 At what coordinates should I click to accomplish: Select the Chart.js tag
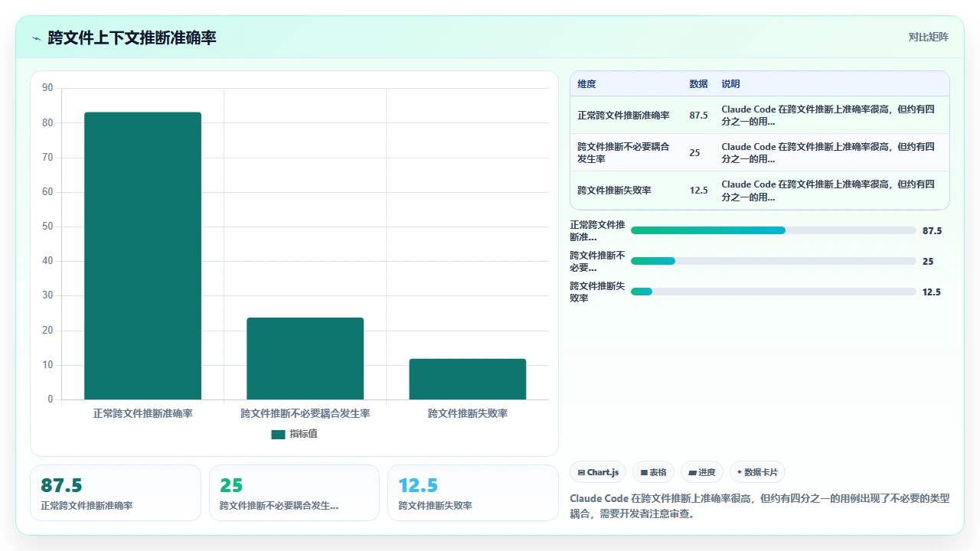click(598, 472)
